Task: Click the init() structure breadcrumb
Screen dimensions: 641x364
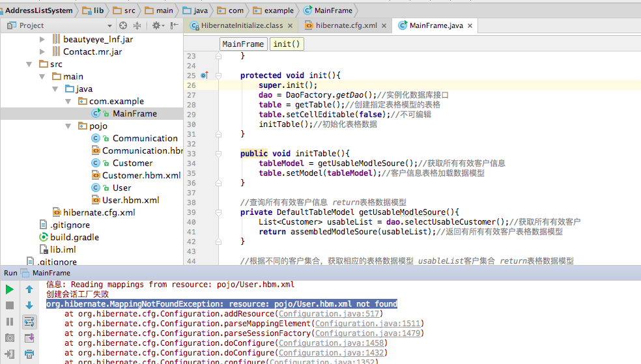Action: point(287,44)
